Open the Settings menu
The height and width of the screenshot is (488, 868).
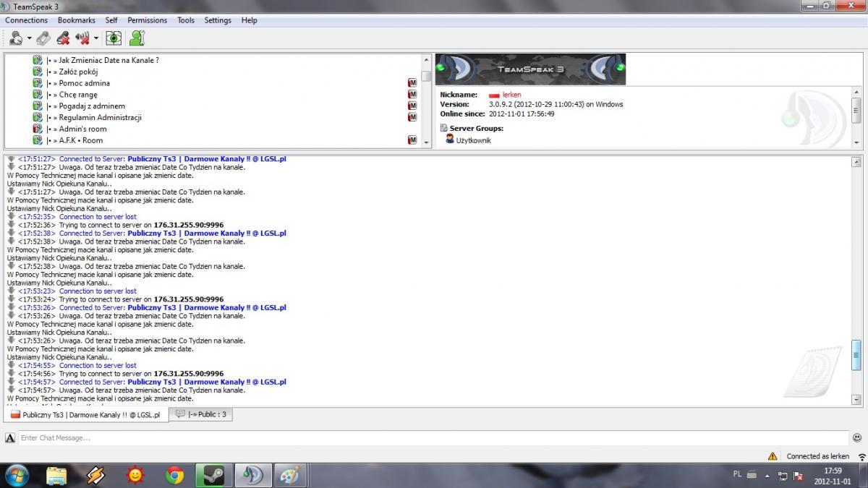pyautogui.click(x=218, y=20)
